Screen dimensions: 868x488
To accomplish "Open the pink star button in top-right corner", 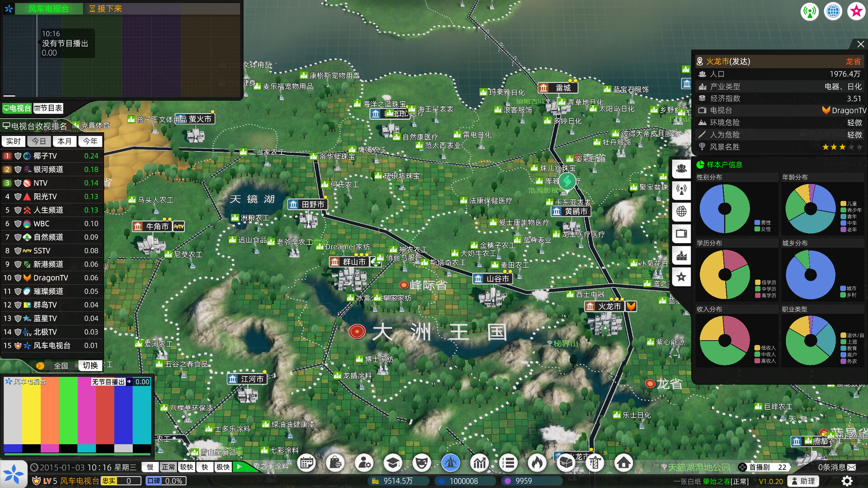I will [x=856, y=11].
